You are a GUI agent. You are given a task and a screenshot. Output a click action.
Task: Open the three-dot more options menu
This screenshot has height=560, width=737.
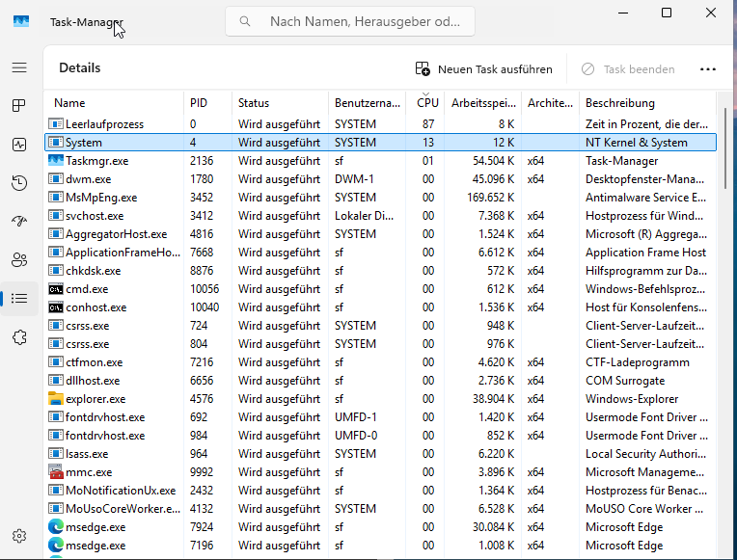click(708, 69)
